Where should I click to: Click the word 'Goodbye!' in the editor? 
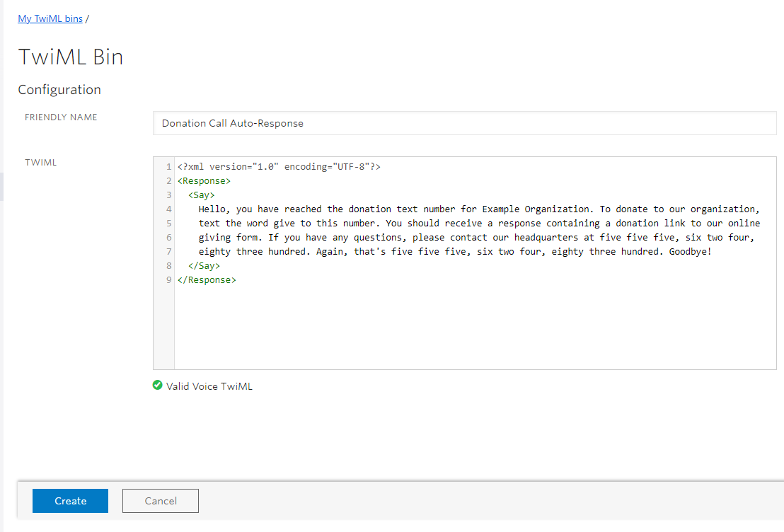pyautogui.click(x=690, y=252)
